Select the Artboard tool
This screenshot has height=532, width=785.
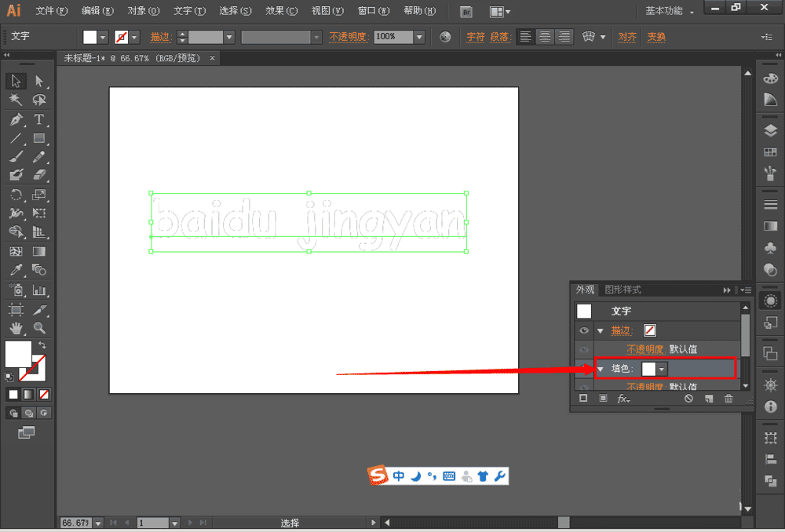16,310
